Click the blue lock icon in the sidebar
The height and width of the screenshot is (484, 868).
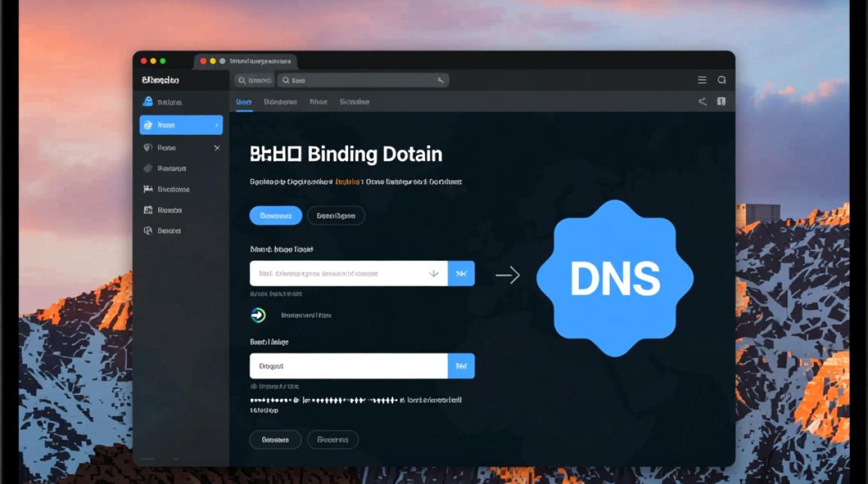click(147, 102)
